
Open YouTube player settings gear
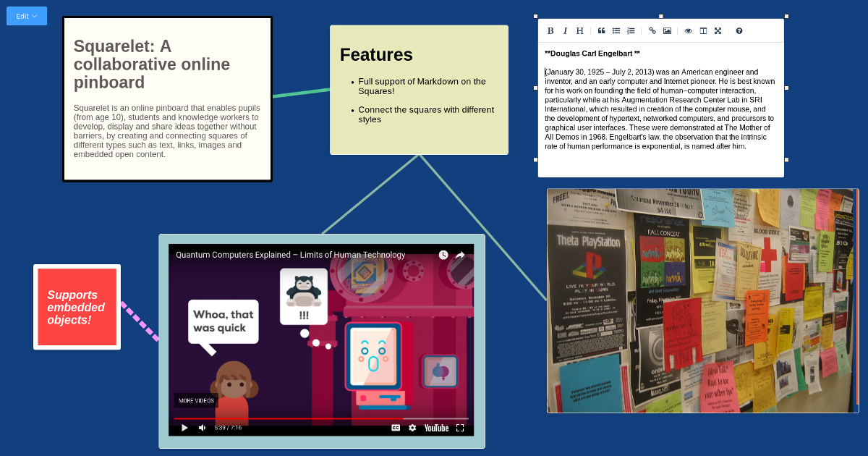[x=412, y=428]
